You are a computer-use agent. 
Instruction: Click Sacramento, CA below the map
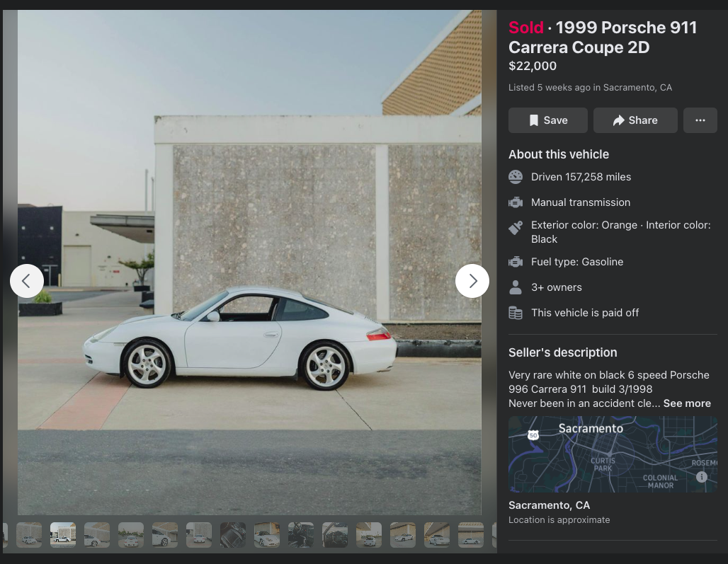pyautogui.click(x=550, y=505)
